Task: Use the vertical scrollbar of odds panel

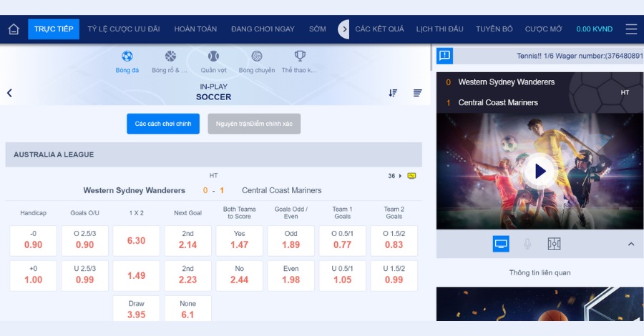Action: (431, 57)
